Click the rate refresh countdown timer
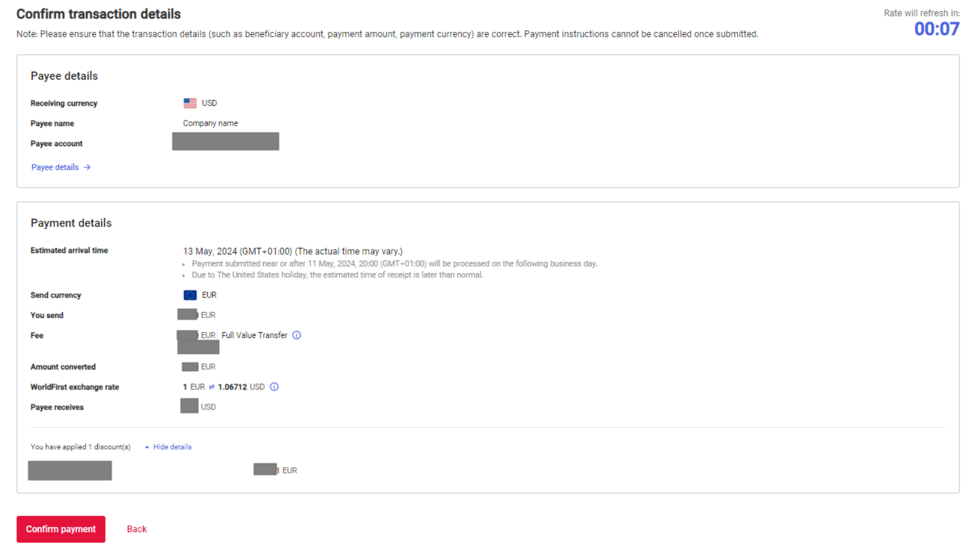 [x=936, y=29]
